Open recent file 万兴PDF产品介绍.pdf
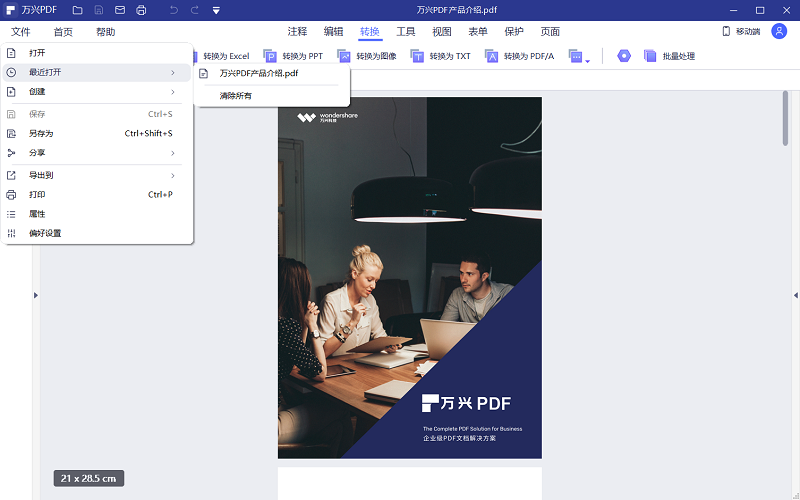 click(258, 73)
